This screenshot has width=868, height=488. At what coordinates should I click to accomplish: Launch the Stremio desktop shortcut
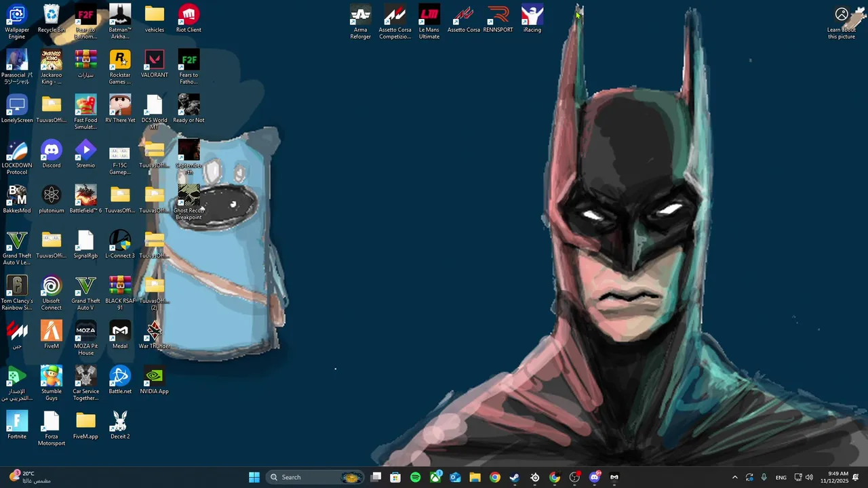(85, 155)
